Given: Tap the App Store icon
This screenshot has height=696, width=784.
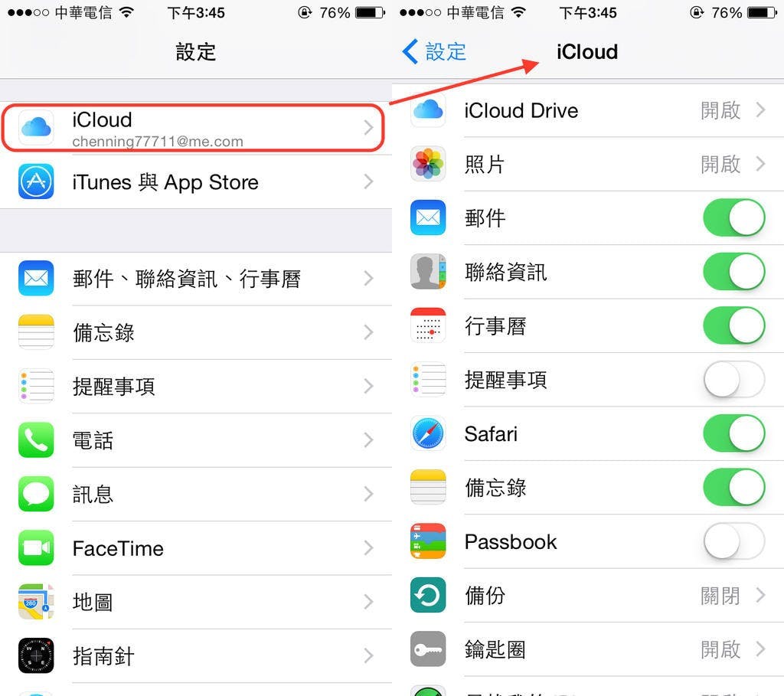Looking at the screenshot, I should pos(36,181).
